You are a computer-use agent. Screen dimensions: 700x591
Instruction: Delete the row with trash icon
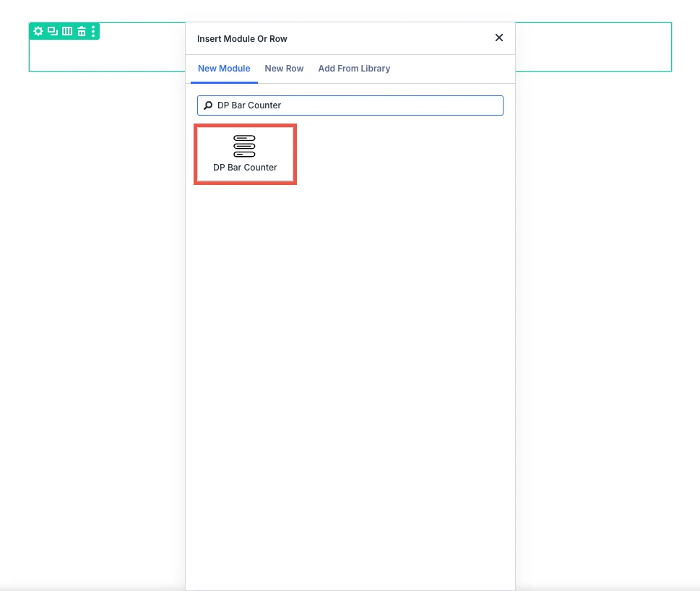click(81, 31)
